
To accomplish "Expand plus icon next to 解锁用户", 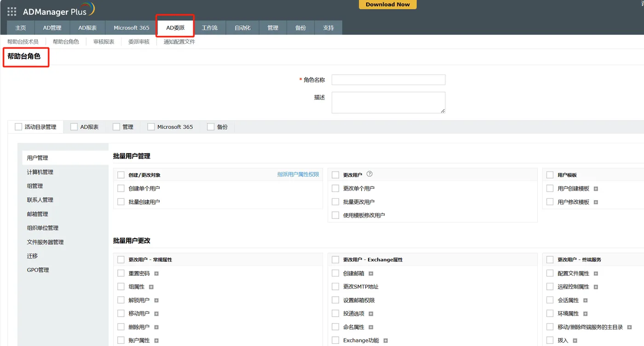I will point(156,300).
